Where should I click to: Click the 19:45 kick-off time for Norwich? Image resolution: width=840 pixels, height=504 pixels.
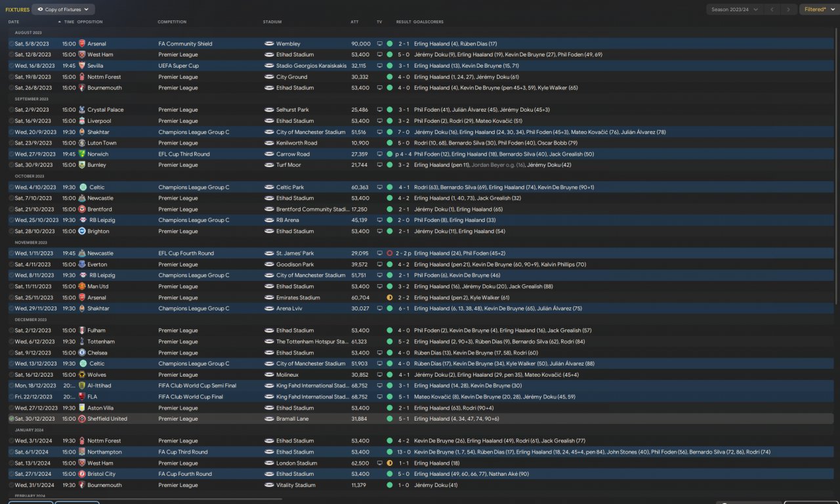point(69,154)
